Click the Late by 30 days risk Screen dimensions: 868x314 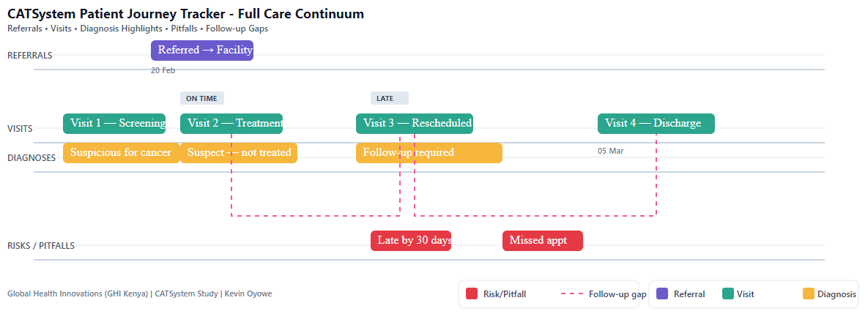(411, 241)
